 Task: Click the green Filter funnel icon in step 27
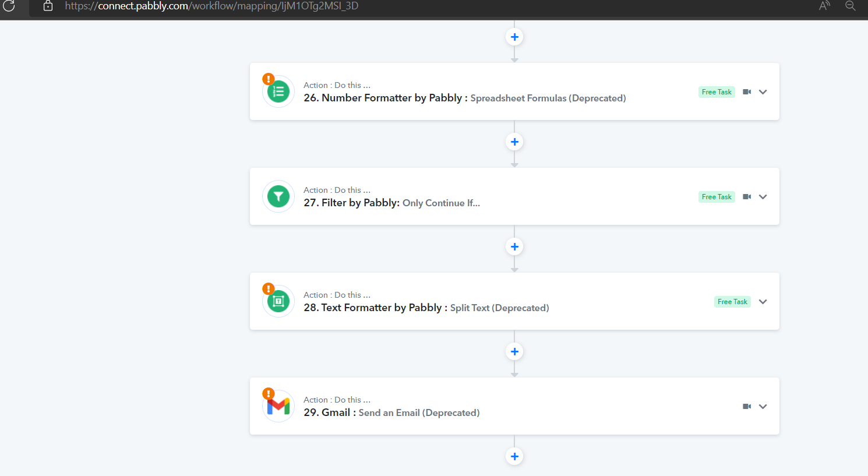tap(278, 197)
